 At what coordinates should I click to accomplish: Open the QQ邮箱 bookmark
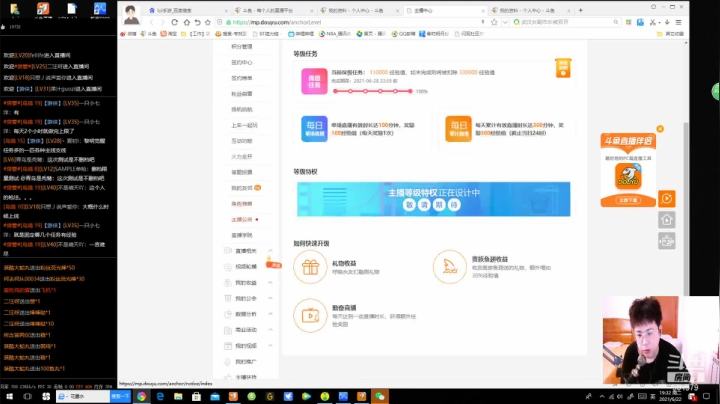point(404,34)
